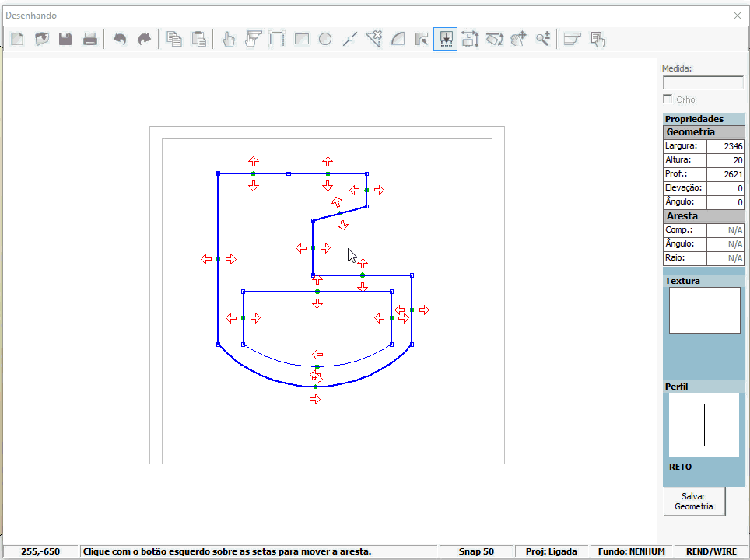Open a file with the folder icon
Screen dimensions: 750x560
pyautogui.click(x=42, y=39)
